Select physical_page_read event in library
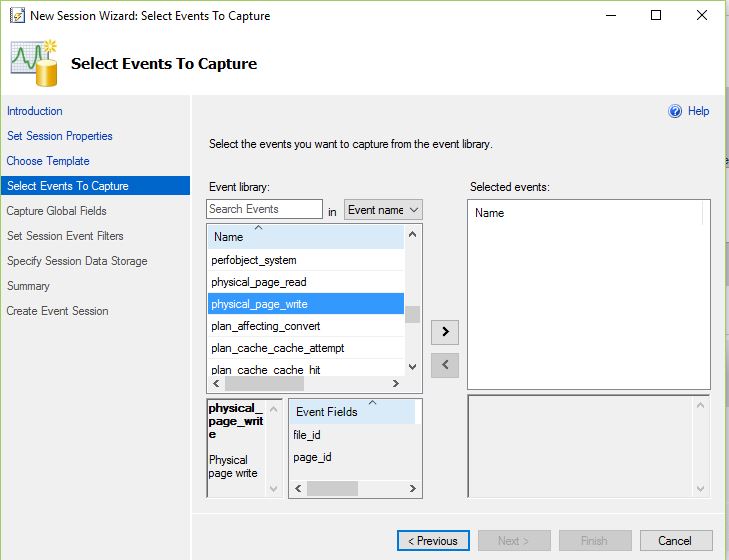The image size is (729, 560). click(259, 282)
